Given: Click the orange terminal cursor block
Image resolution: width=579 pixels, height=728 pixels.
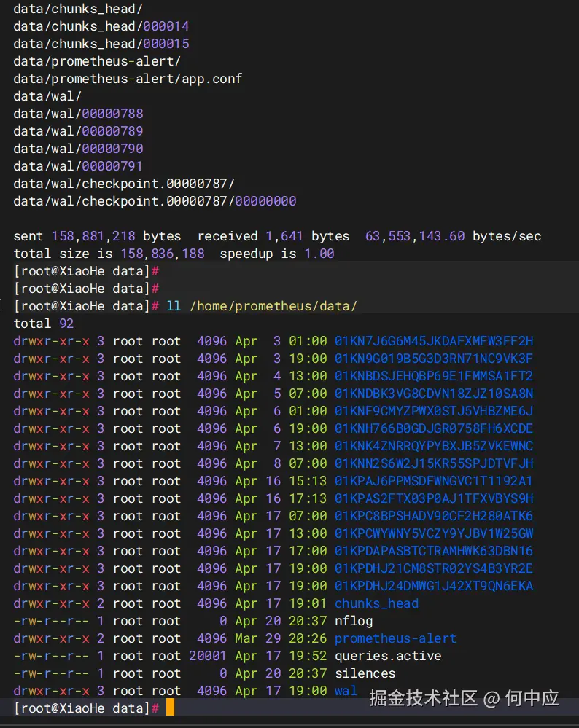Looking at the screenshot, I should (x=170, y=708).
